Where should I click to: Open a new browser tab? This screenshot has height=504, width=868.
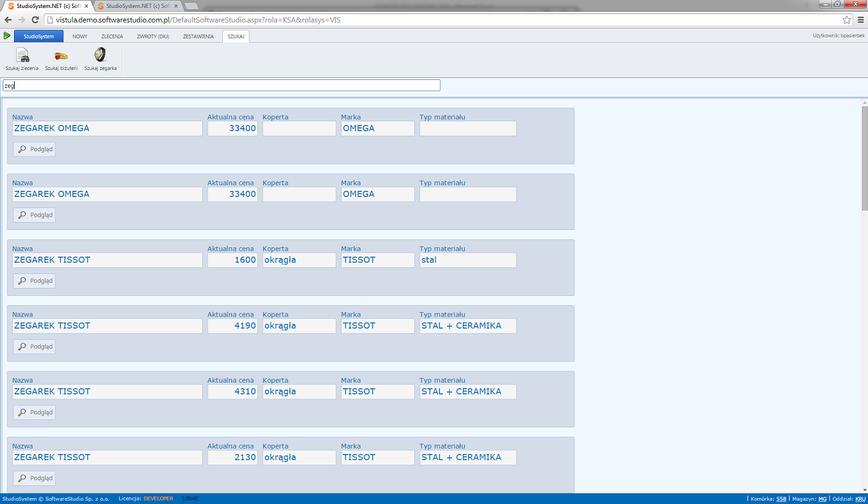coord(191,6)
